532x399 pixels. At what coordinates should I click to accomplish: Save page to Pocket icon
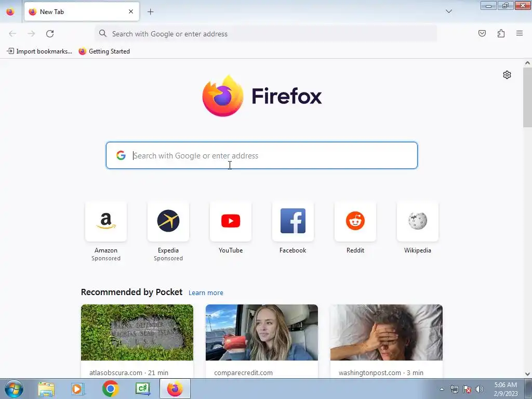[482, 33]
